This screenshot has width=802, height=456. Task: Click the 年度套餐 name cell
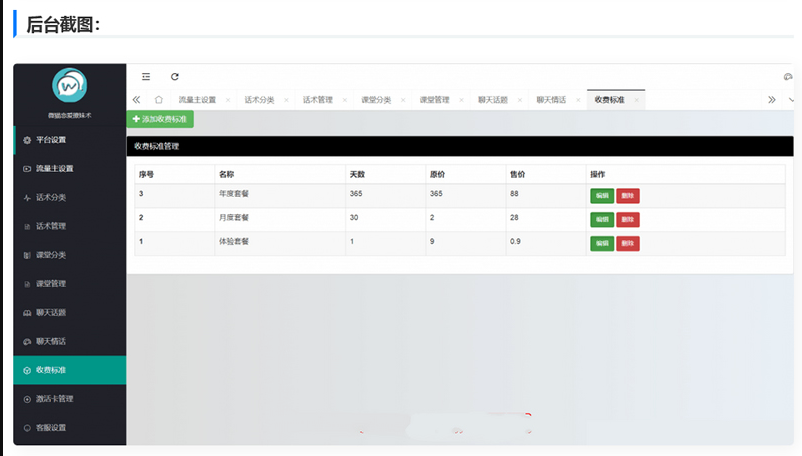[x=280, y=196]
